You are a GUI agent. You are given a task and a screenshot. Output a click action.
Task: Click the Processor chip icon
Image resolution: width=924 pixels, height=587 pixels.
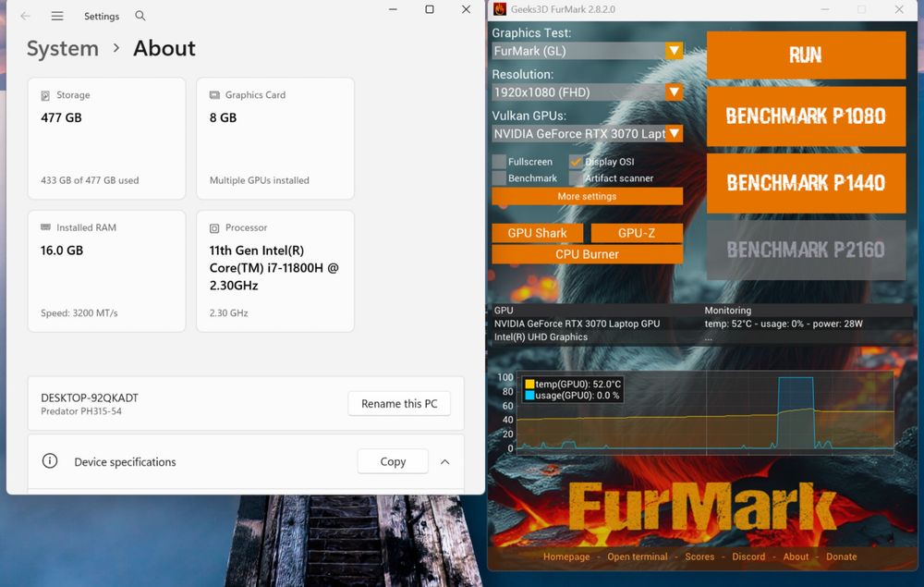[214, 228]
